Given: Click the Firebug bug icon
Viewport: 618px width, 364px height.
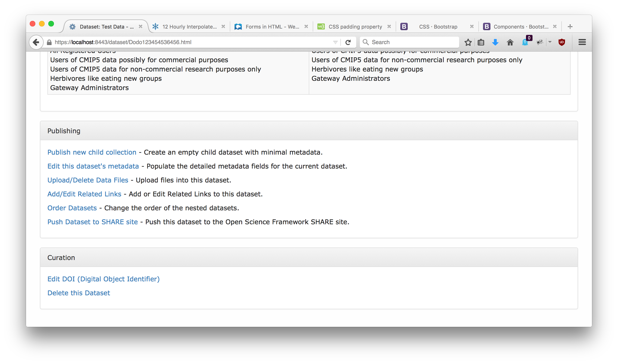Looking at the screenshot, I should pyautogui.click(x=540, y=42).
